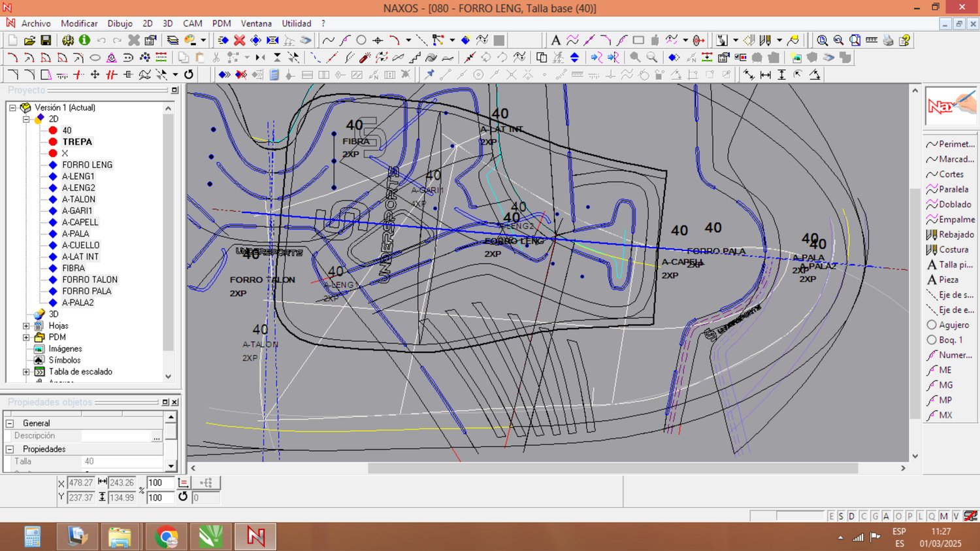Select FORRO TALON in project tree
Viewport: 980px width, 551px height.
tap(90, 280)
